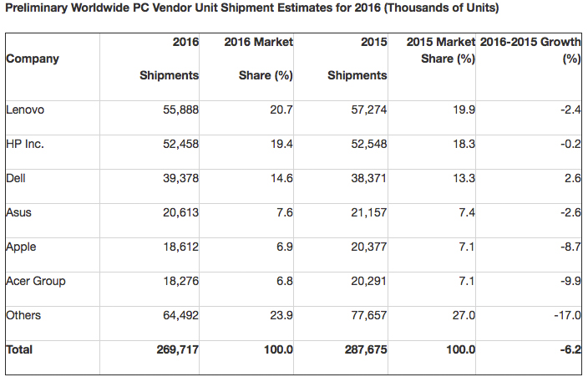
Task: Select the 2016-2015 Growth (%) header
Action: tap(531, 50)
